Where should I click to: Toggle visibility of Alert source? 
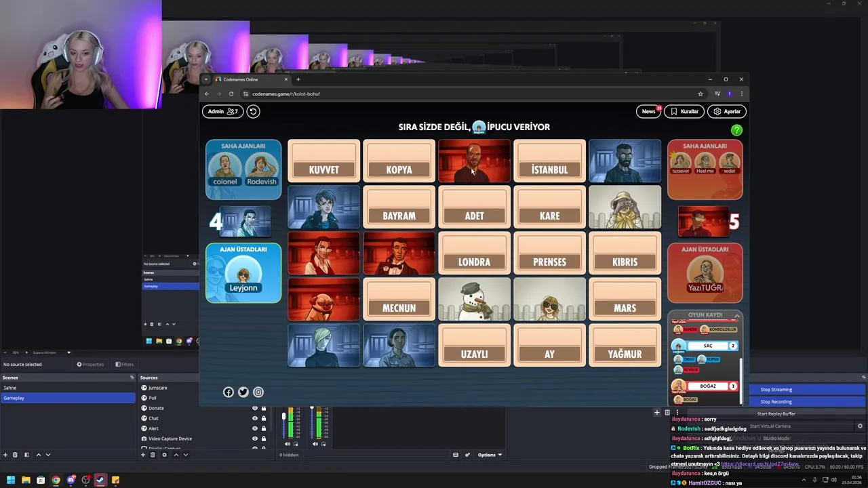tap(255, 428)
